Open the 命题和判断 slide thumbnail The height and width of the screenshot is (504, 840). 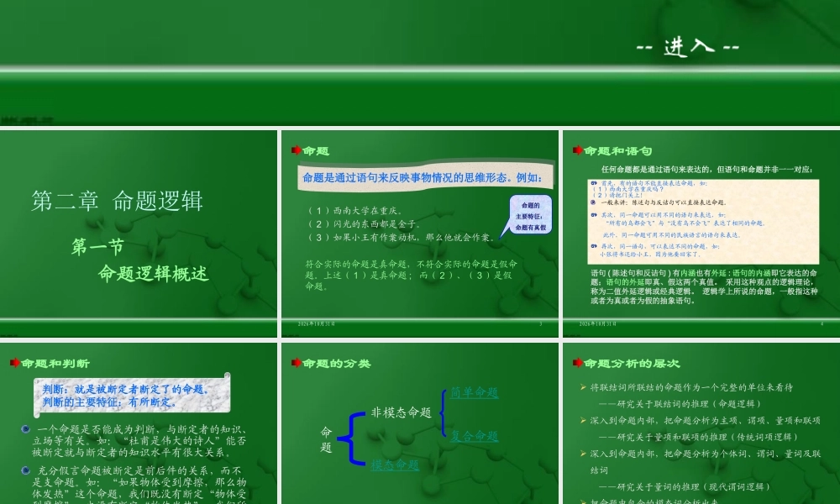[x=139, y=423]
